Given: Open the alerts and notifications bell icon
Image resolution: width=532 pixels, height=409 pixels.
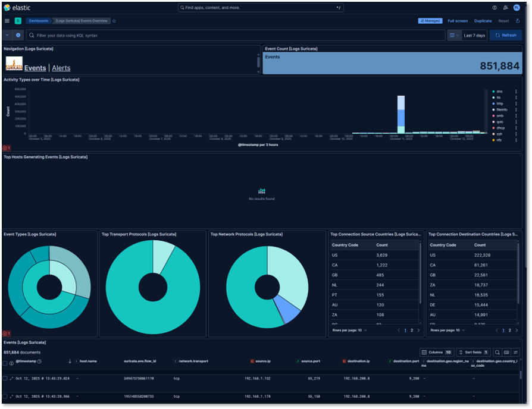Looking at the screenshot, I should 506,8.
